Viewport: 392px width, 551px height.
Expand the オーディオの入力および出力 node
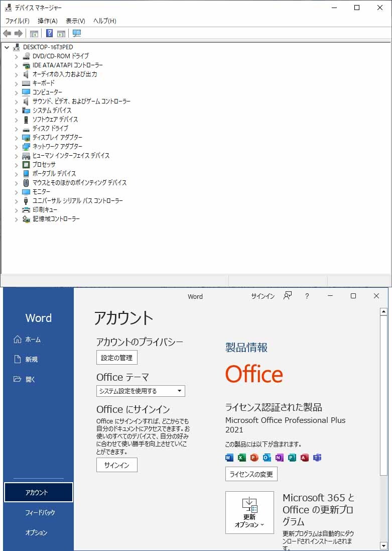click(x=16, y=74)
